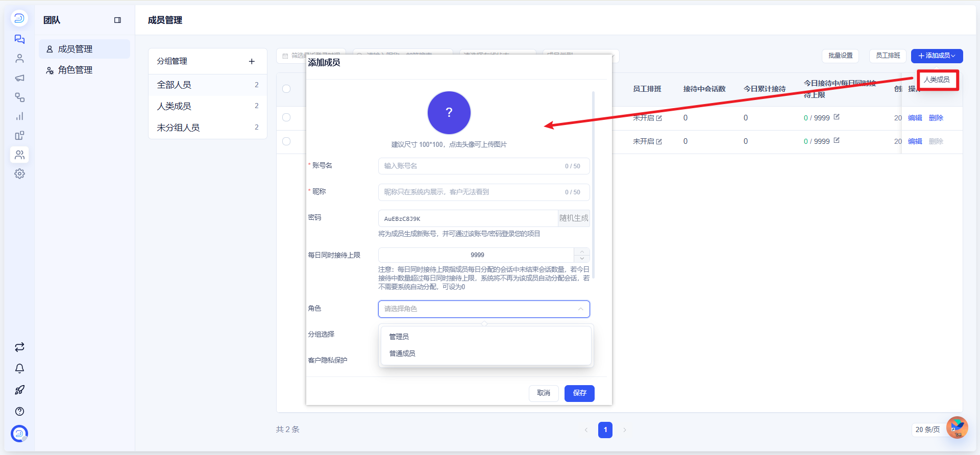The image size is (980, 455).
Task: Click 取消 to close the dialog
Action: click(544, 393)
